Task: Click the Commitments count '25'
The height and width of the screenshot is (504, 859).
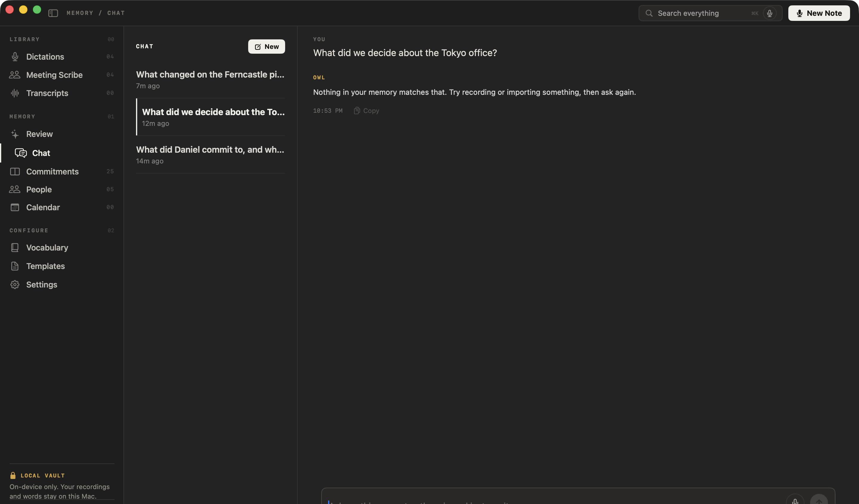Action: 110,171
